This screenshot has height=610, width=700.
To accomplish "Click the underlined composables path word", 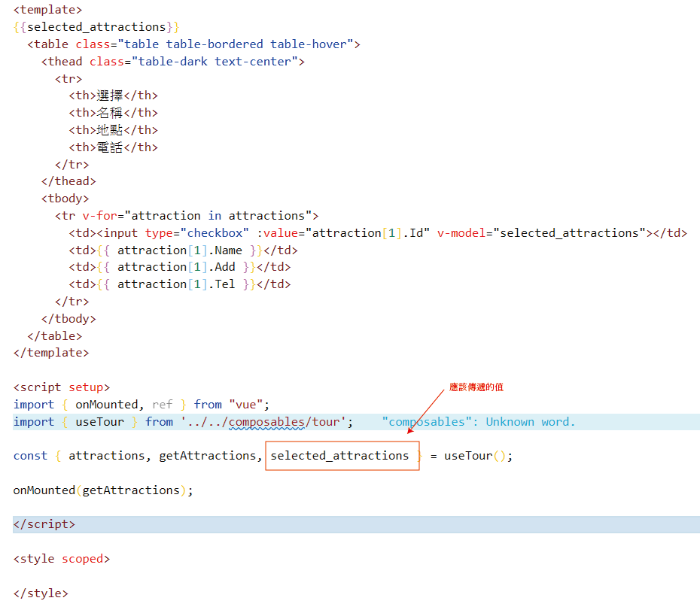I will click(x=266, y=422).
